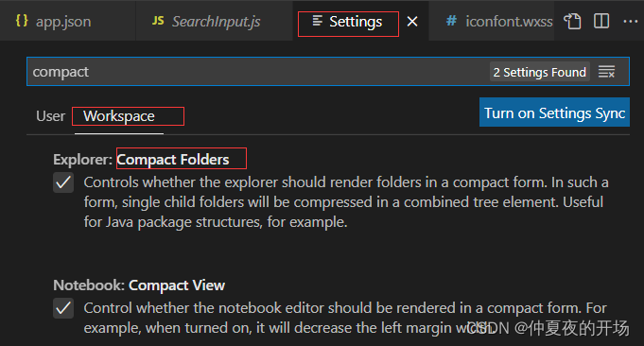The height and width of the screenshot is (346, 644).
Task: Toggle Notebook Compact View checkbox
Action: (63, 308)
